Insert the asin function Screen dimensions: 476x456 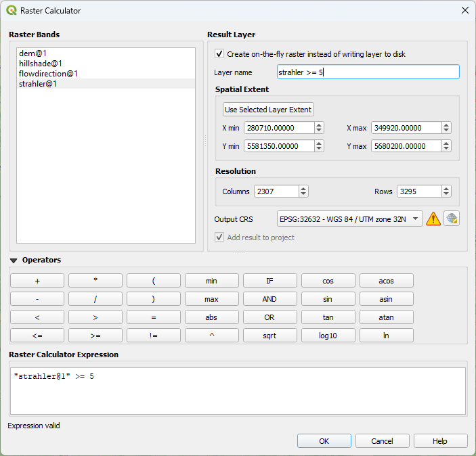[387, 299]
